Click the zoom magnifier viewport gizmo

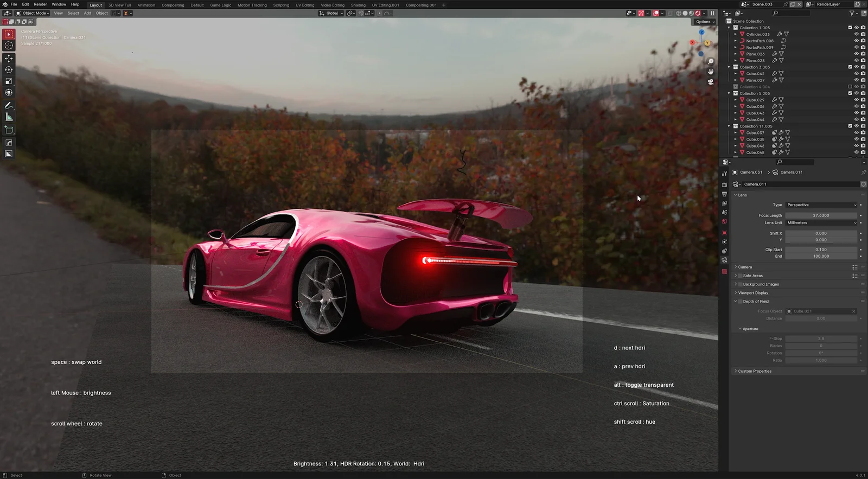[x=711, y=62]
